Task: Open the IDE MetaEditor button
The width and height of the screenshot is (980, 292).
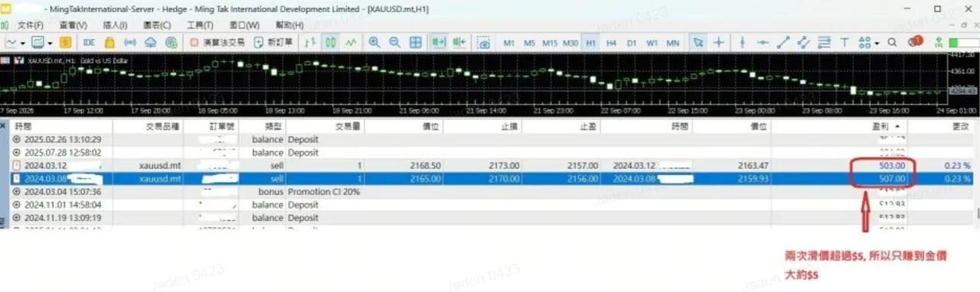Action: 89,43
